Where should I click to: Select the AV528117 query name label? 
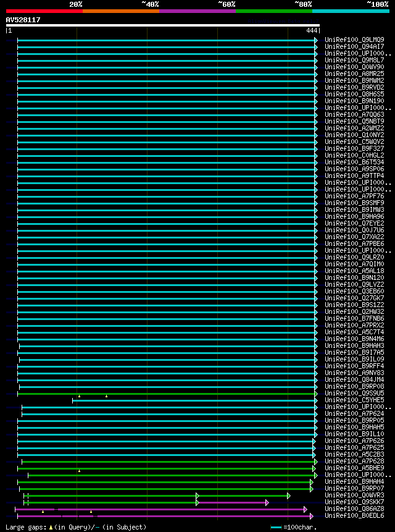23,20
